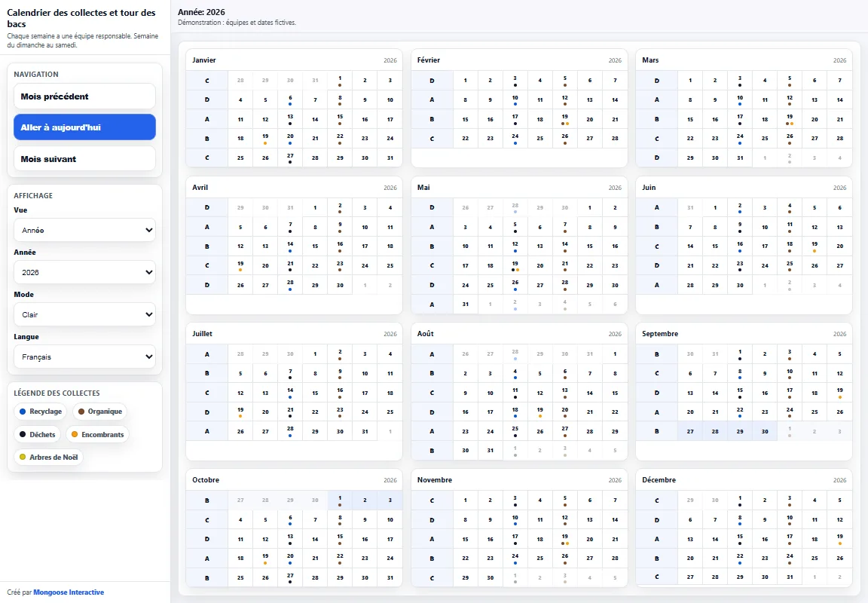The height and width of the screenshot is (603, 868).
Task: Select June 23 in the Juin calendar
Action: pos(740,266)
